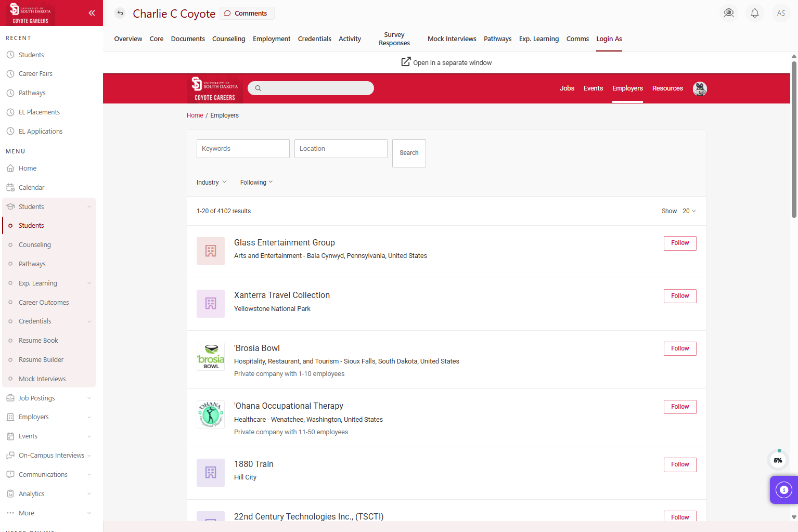
Task: Click the purple info help icon
Action: click(784, 490)
